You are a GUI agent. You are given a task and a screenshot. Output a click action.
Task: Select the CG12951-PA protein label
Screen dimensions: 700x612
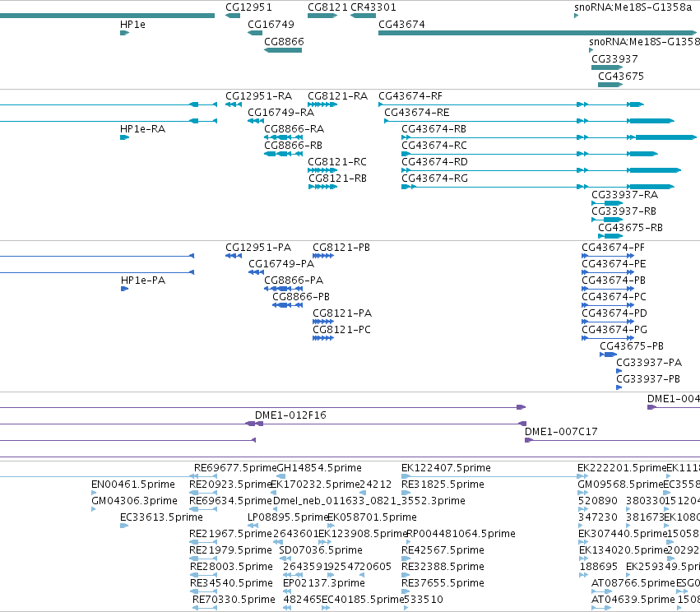tap(258, 248)
